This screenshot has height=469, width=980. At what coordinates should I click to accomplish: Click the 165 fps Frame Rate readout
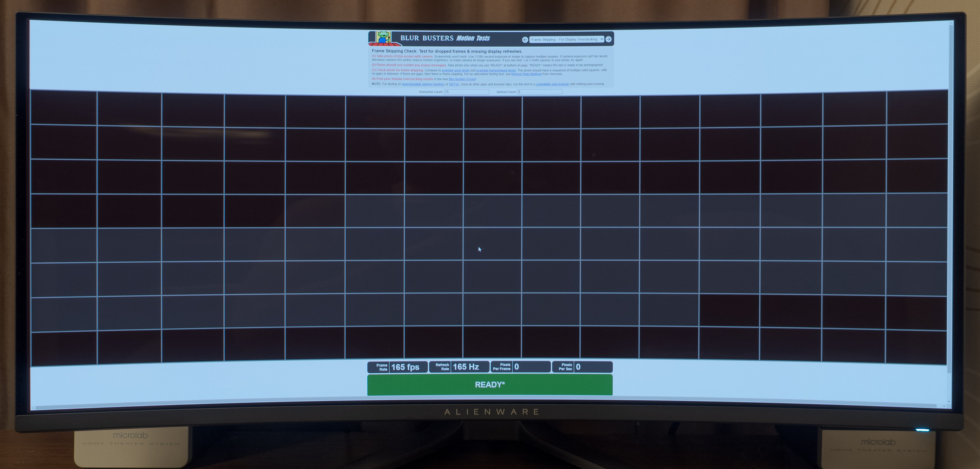[405, 367]
